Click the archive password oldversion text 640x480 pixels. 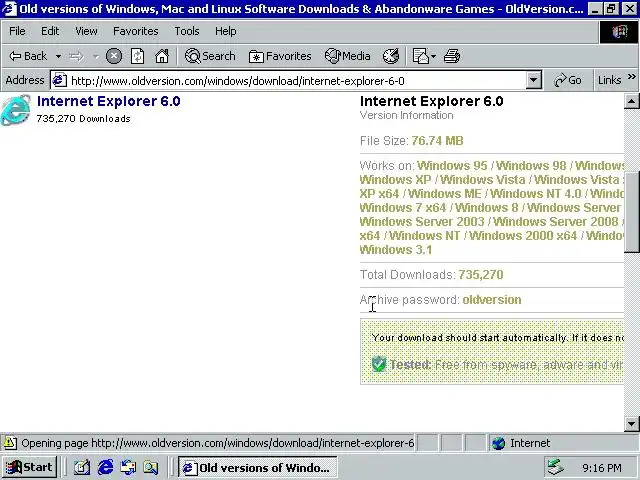(x=491, y=300)
